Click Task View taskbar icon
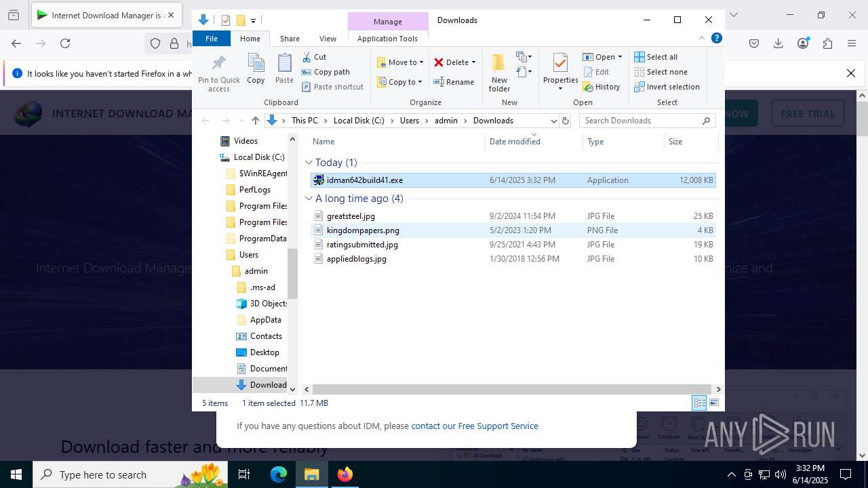 coord(244,474)
